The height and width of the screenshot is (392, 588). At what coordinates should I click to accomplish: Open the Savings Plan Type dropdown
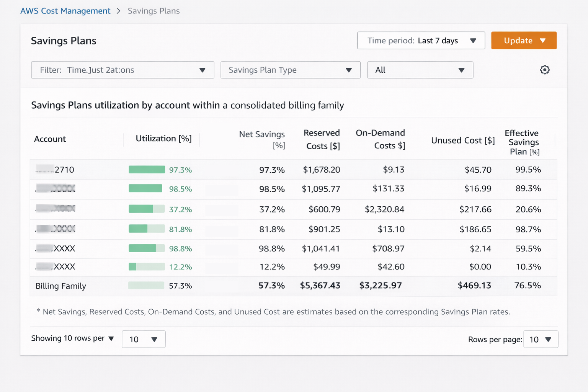[290, 70]
